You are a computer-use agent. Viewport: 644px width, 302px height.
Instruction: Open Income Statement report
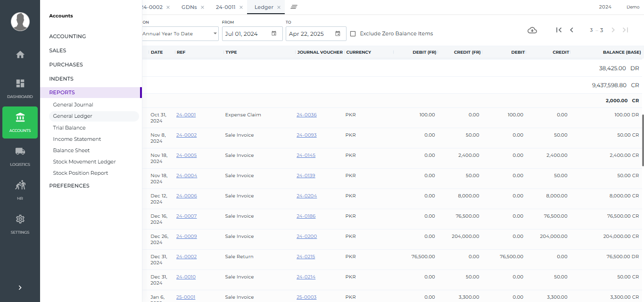77,139
